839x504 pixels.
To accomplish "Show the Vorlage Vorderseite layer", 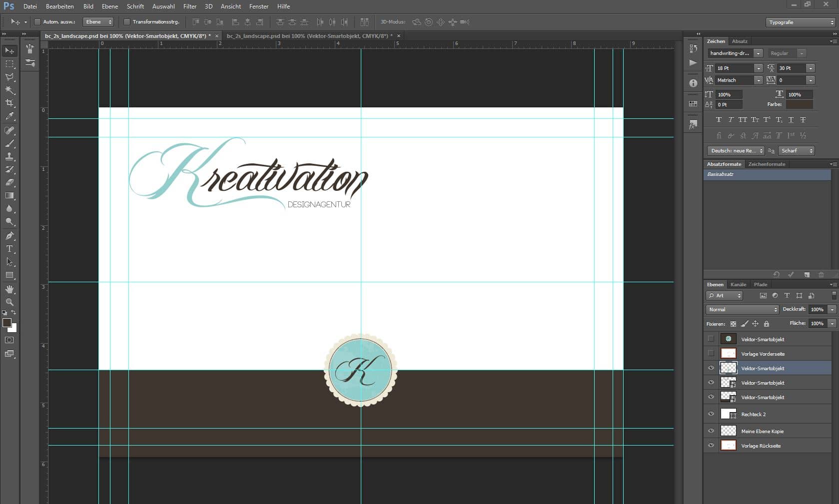I will tap(711, 354).
